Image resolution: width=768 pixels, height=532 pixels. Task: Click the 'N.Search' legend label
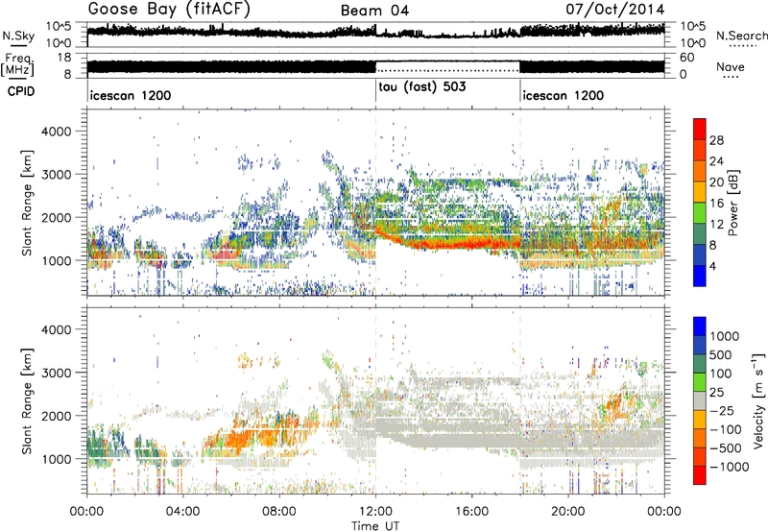click(x=741, y=36)
